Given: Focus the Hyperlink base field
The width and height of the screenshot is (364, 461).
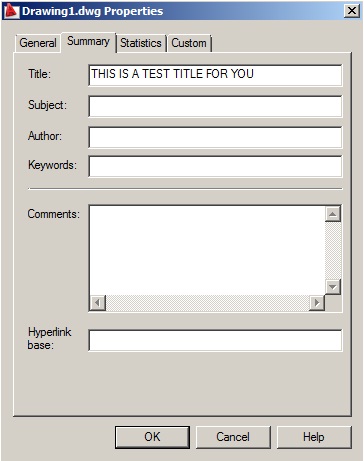Looking at the screenshot, I should click(x=215, y=340).
